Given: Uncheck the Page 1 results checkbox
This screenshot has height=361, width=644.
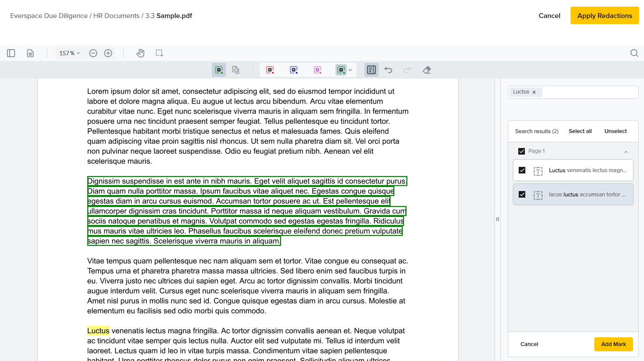Looking at the screenshot, I should (522, 151).
